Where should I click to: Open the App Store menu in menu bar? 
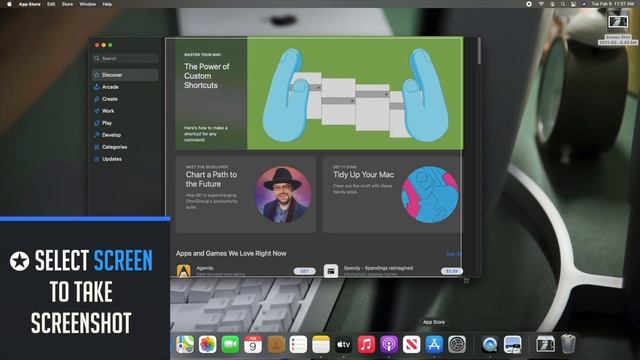[x=29, y=4]
